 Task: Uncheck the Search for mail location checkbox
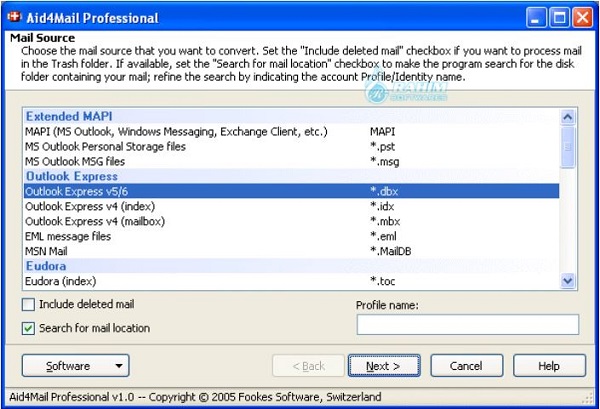pos(28,329)
